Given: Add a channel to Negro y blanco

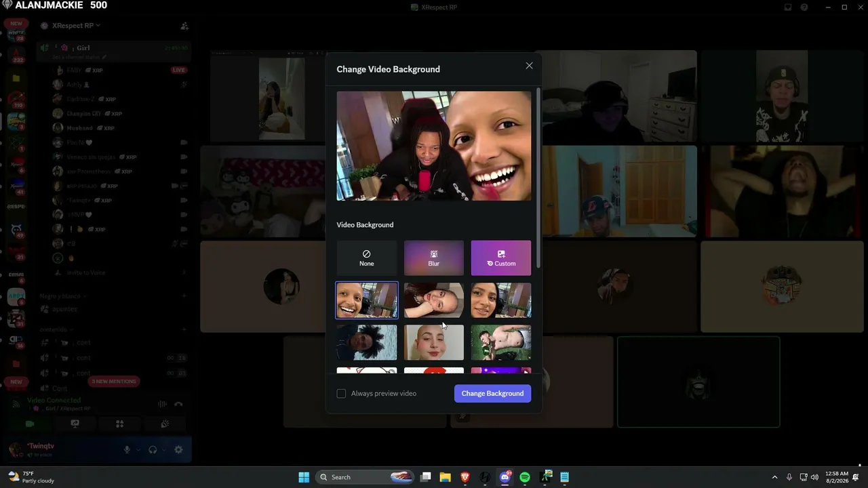Looking at the screenshot, I should (x=184, y=296).
